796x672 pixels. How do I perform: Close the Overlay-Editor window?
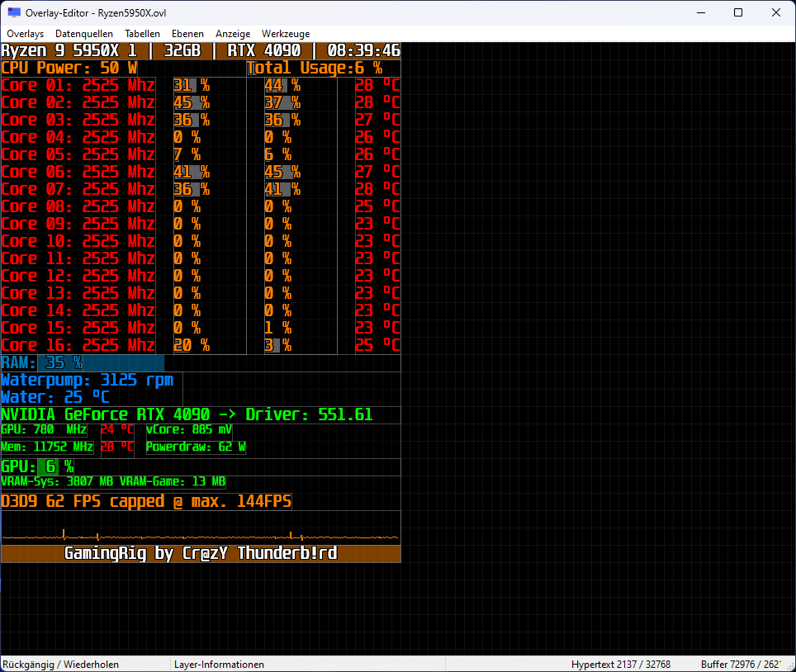pos(775,12)
